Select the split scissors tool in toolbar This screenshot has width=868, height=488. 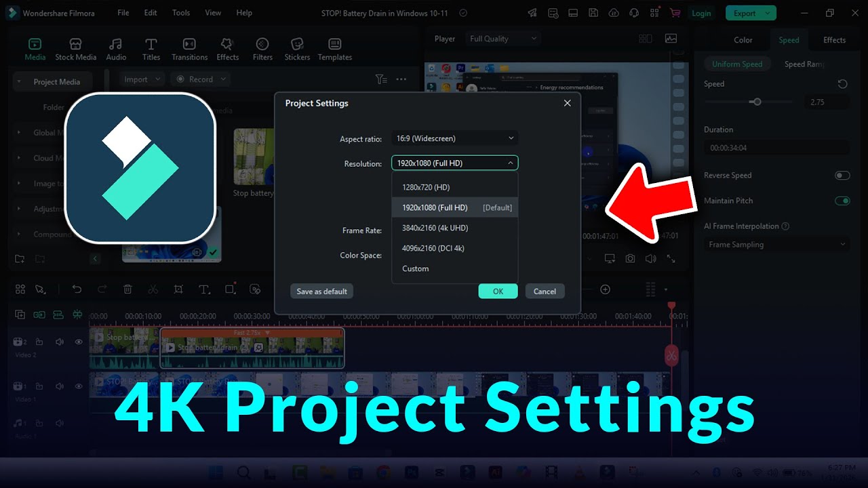153,289
